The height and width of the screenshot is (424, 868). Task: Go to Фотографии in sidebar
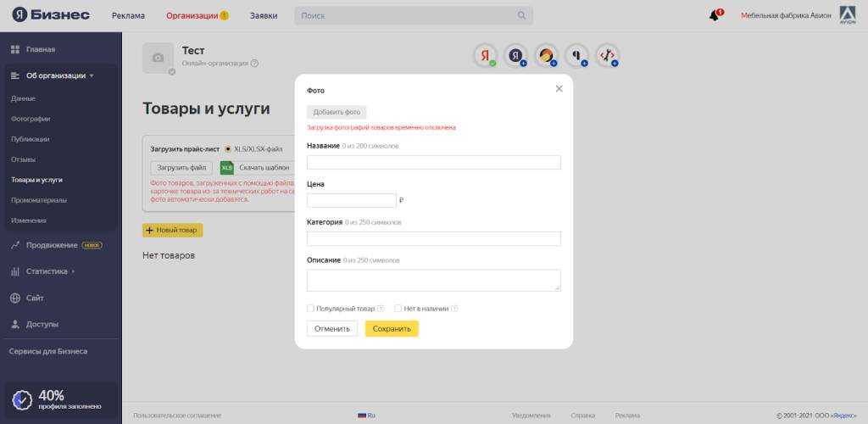(31, 119)
